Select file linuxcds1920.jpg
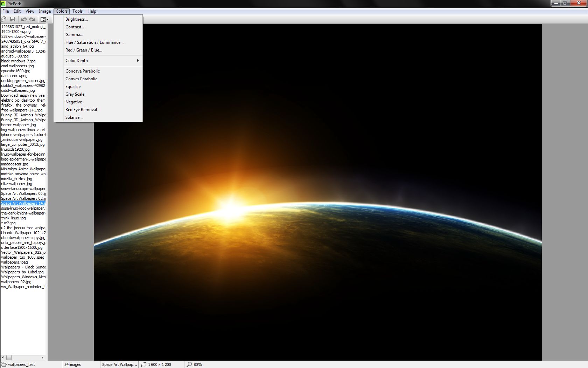Screen dimensions: 588x368 15,149
